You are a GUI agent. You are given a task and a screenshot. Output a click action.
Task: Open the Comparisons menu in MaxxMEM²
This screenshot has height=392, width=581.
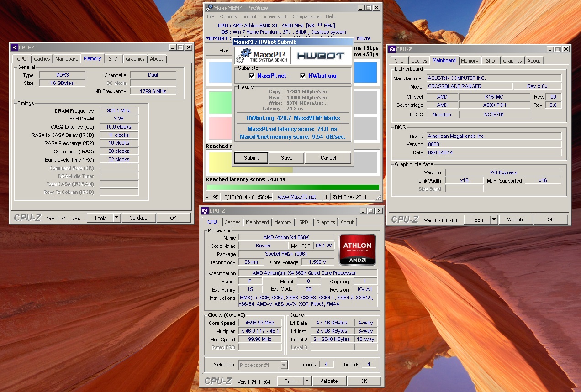306,16
